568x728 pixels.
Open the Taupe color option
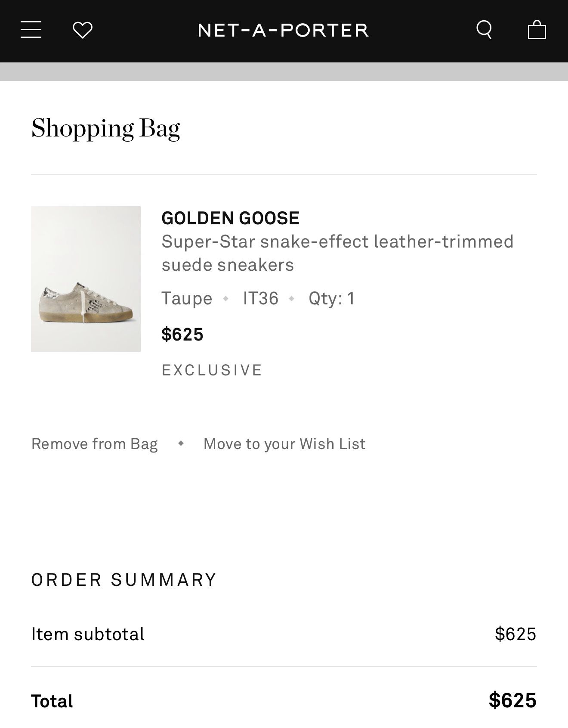[186, 298]
